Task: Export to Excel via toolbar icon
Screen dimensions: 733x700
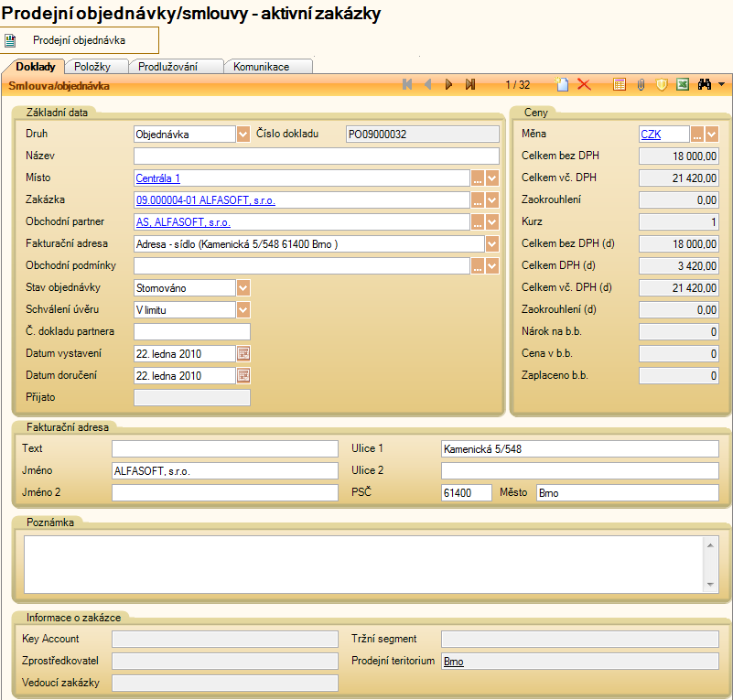Action: 682,85
